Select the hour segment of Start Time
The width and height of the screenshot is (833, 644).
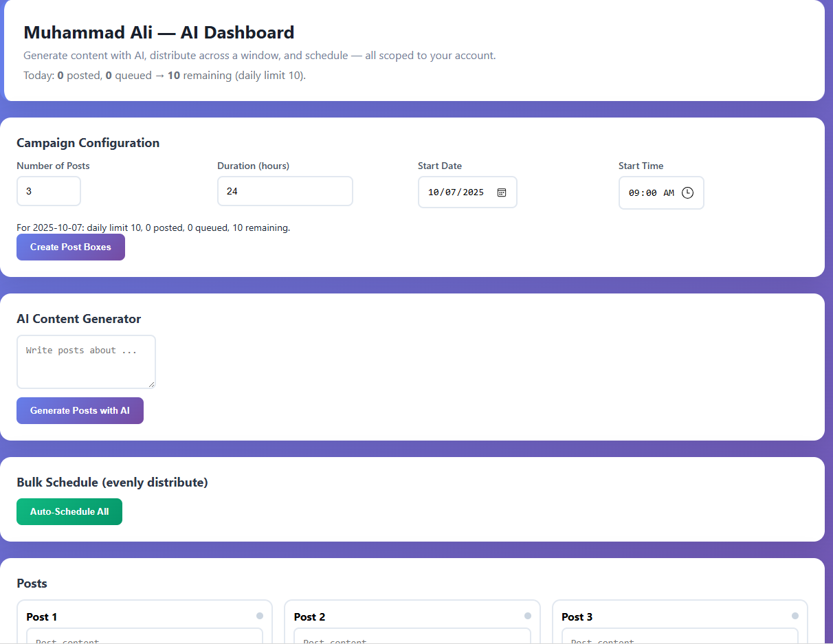point(634,193)
